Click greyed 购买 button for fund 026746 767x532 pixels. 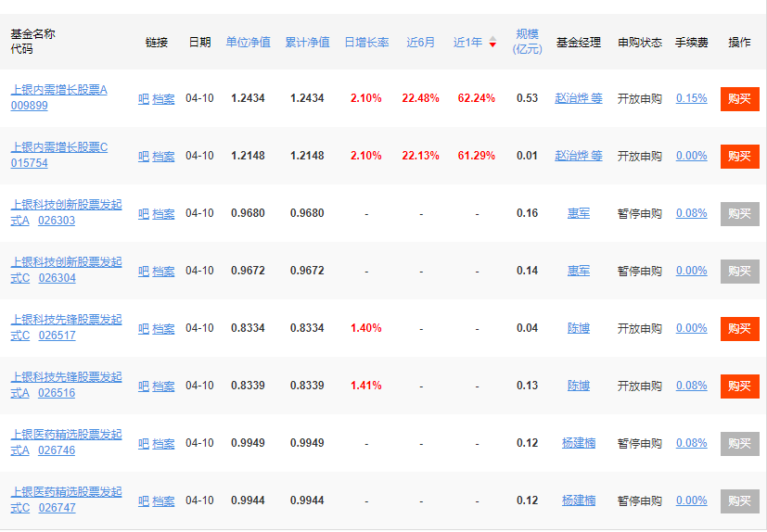pyautogui.click(x=739, y=443)
